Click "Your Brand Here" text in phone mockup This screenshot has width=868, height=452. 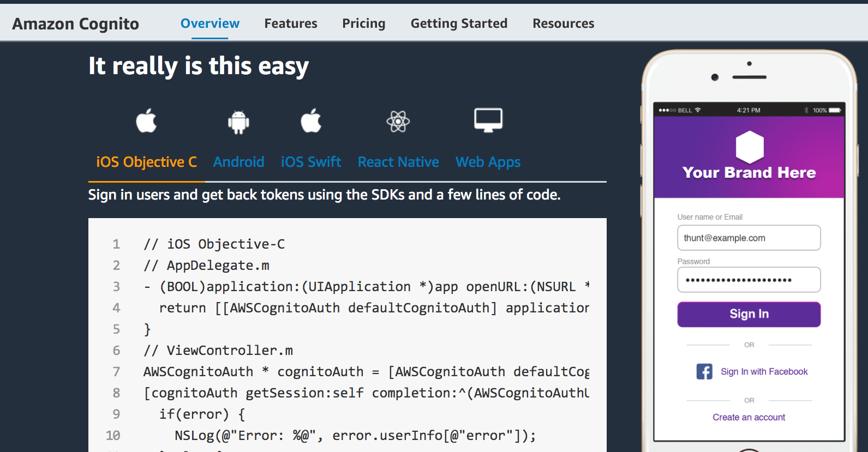pyautogui.click(x=749, y=173)
